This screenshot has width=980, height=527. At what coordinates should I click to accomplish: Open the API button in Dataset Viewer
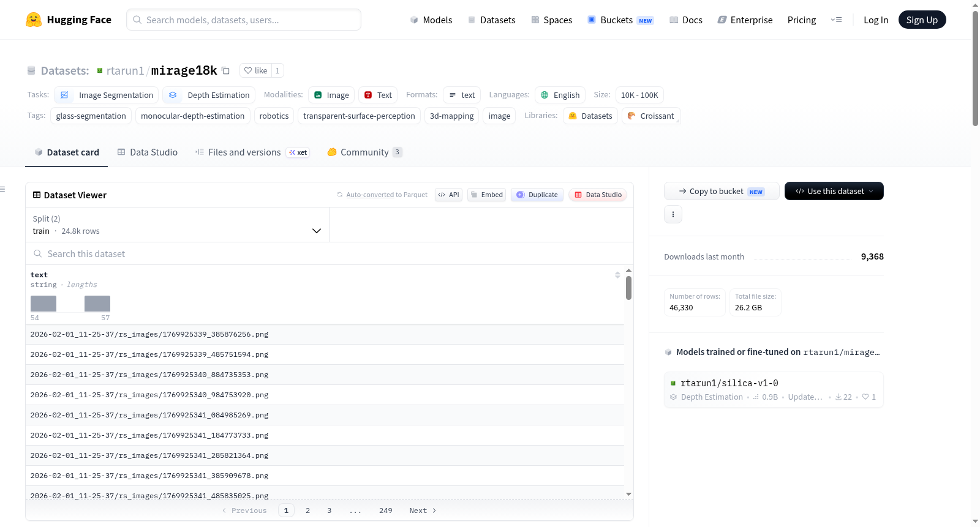click(x=448, y=195)
